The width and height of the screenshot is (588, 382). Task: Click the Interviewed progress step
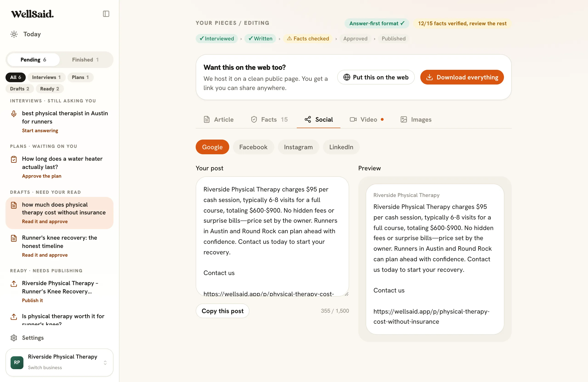point(217,39)
